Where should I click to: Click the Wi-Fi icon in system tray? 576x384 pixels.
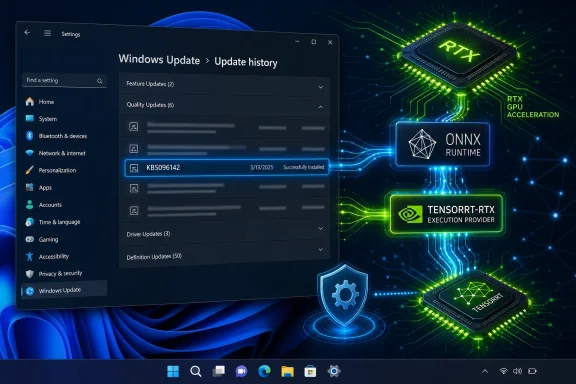click(x=504, y=372)
